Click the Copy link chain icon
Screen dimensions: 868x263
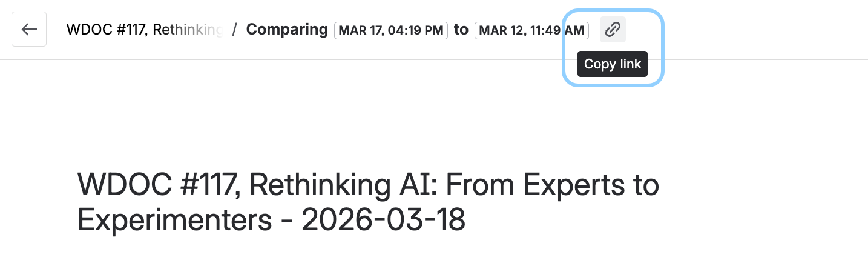tap(613, 29)
